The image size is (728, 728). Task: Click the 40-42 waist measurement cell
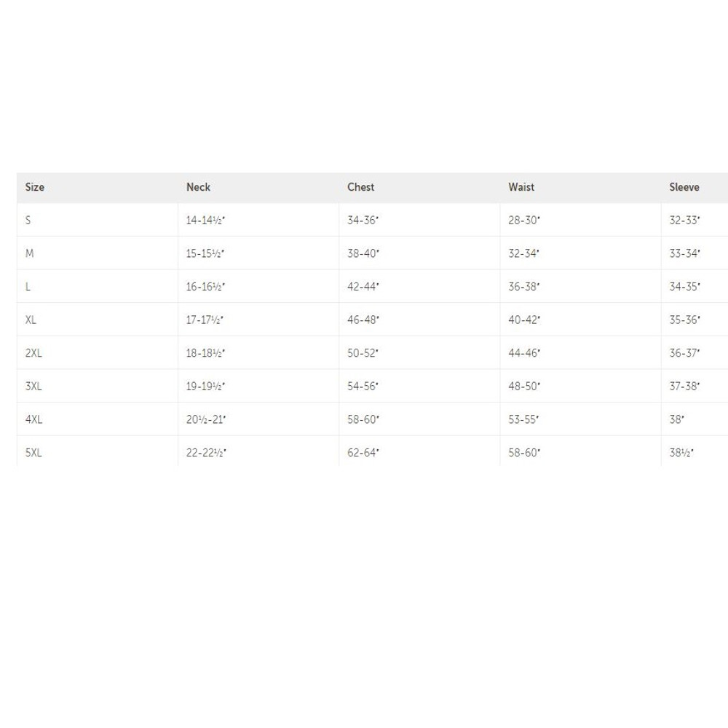tap(524, 320)
